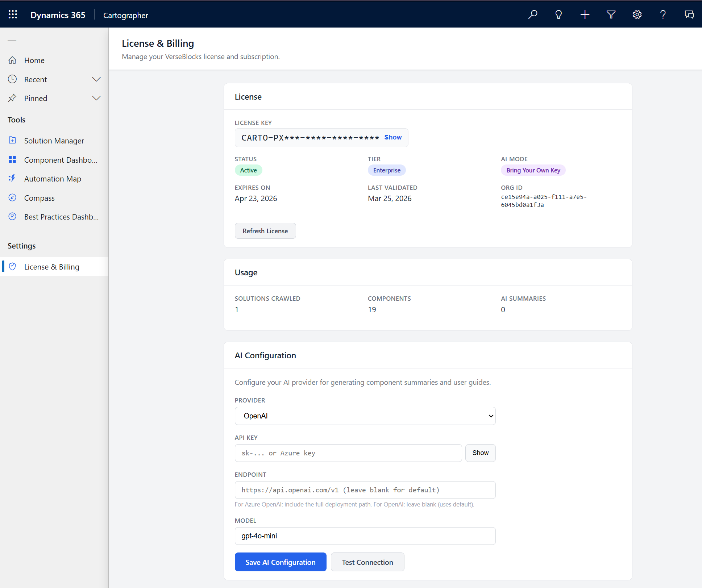
Task: Click the Org ID value text
Action: pos(544,201)
